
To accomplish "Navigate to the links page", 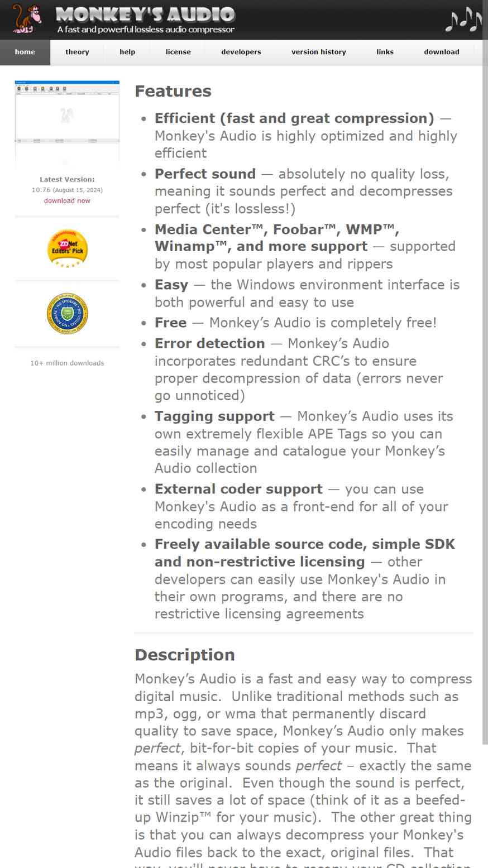I will (x=385, y=52).
